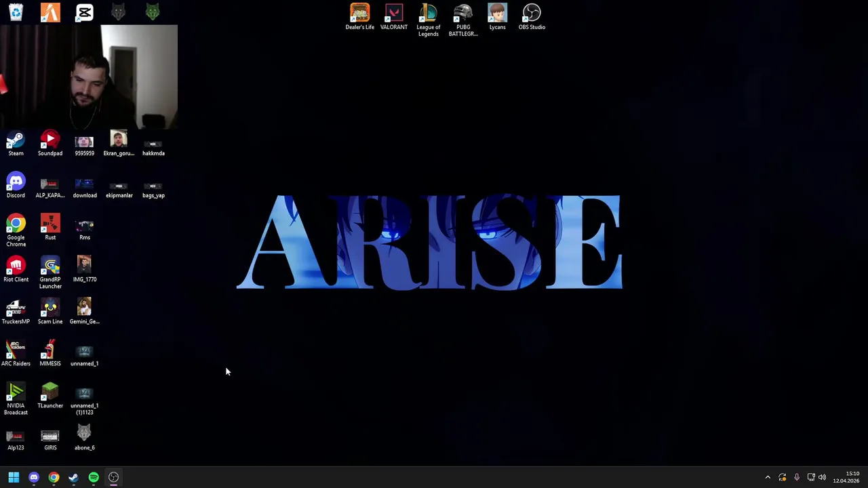Launch Soundpad from the desktop

click(50, 144)
